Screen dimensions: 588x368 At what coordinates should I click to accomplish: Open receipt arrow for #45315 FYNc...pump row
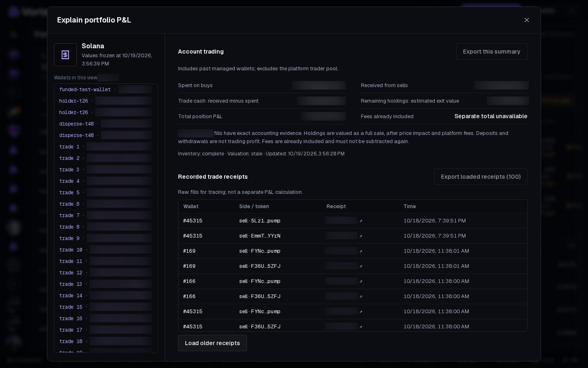[361, 312]
